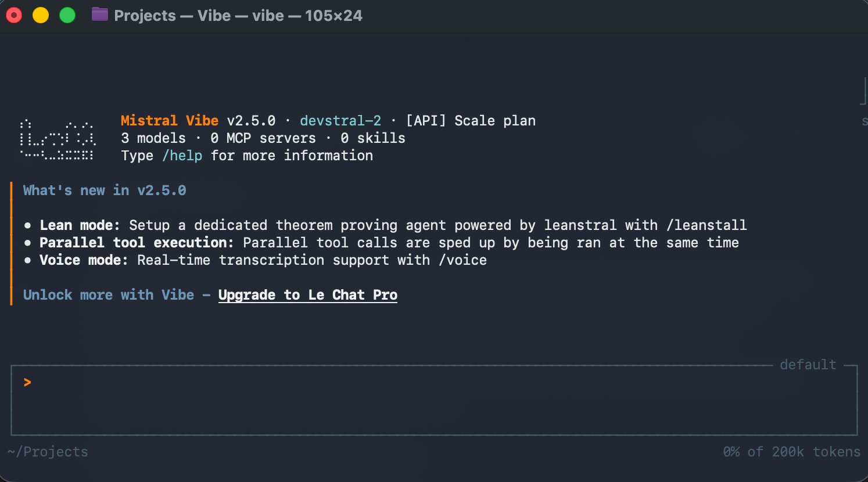Click the orange prompt arrow symbol
868x482 pixels.
coord(27,382)
